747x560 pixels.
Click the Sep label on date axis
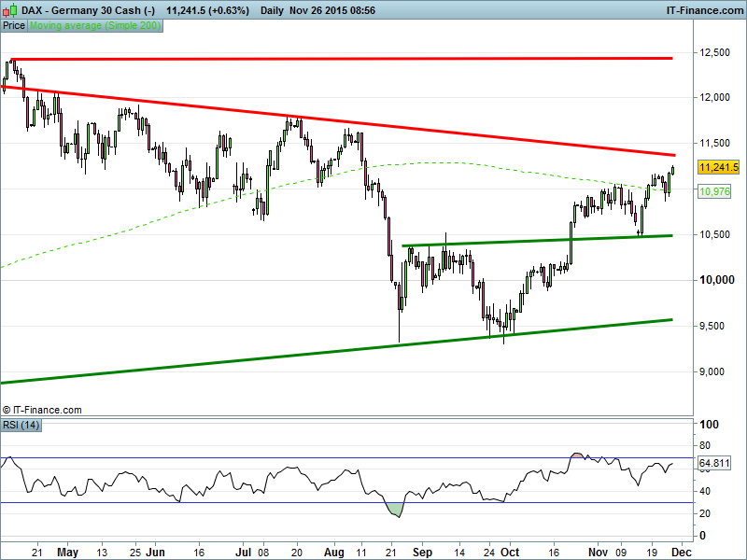[x=422, y=553]
